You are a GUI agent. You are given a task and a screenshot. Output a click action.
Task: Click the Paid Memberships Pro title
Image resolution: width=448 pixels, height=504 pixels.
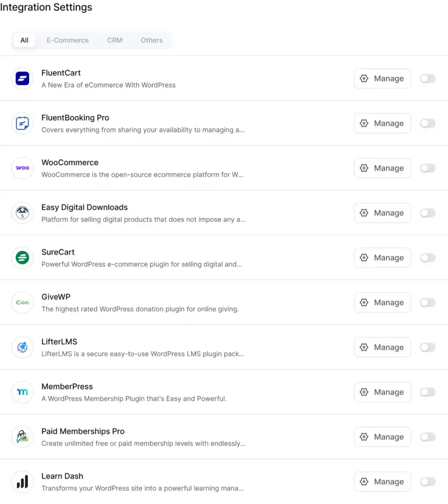(x=83, y=431)
